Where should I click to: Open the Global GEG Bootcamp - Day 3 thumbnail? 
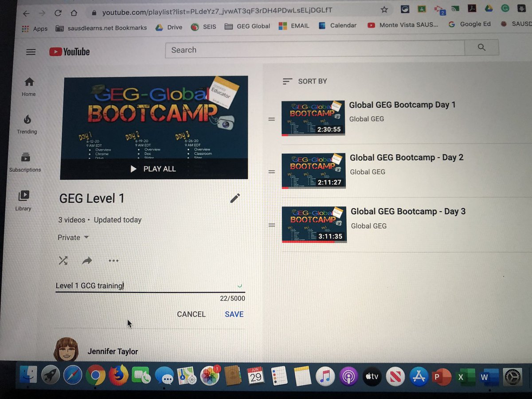pyautogui.click(x=314, y=225)
